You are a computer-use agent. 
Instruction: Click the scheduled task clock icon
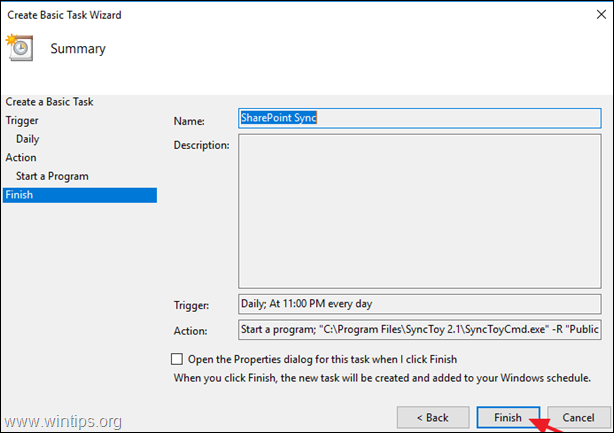click(x=20, y=47)
